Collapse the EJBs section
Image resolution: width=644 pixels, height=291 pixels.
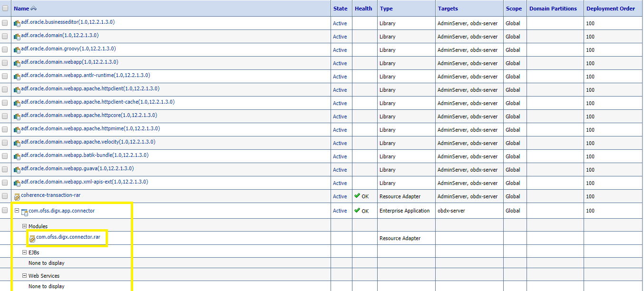(25, 252)
